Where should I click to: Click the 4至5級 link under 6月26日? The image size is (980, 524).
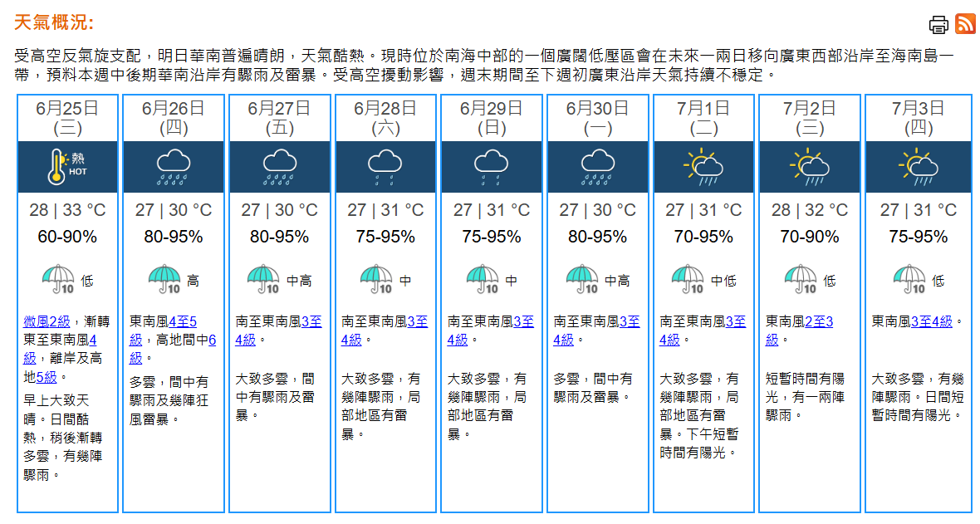(x=182, y=321)
